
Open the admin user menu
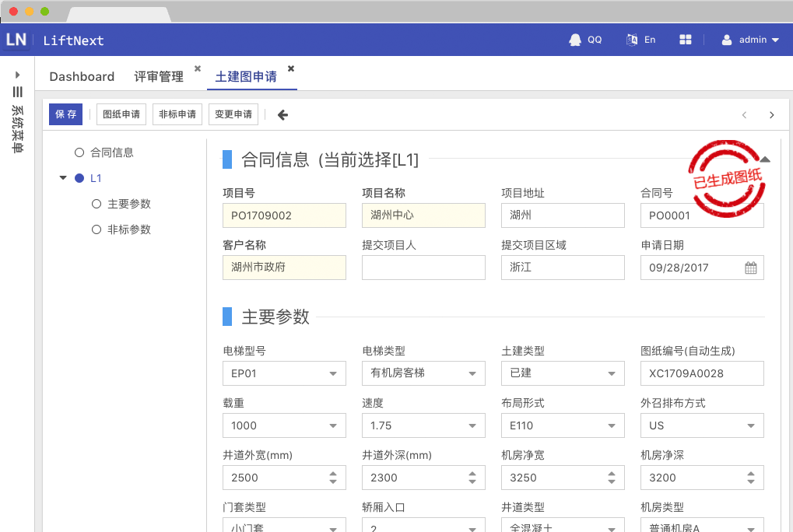click(x=750, y=40)
